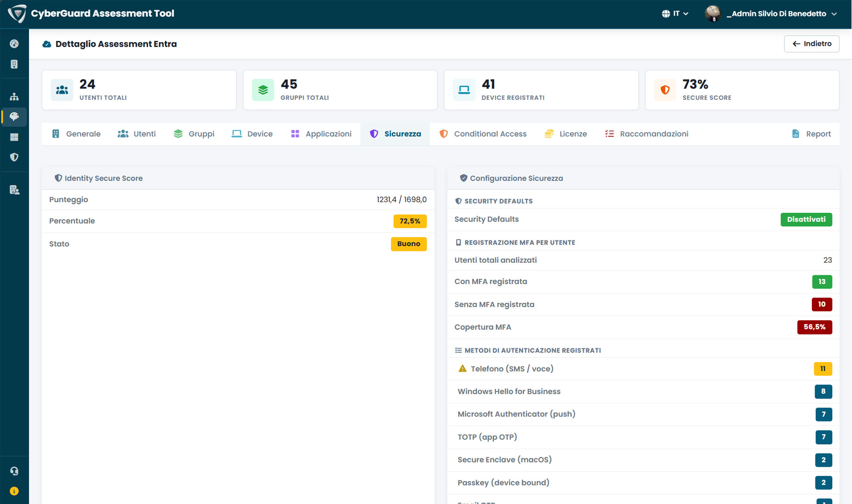Click the Disattivati status badge
This screenshot has width=852, height=504.
tap(806, 219)
